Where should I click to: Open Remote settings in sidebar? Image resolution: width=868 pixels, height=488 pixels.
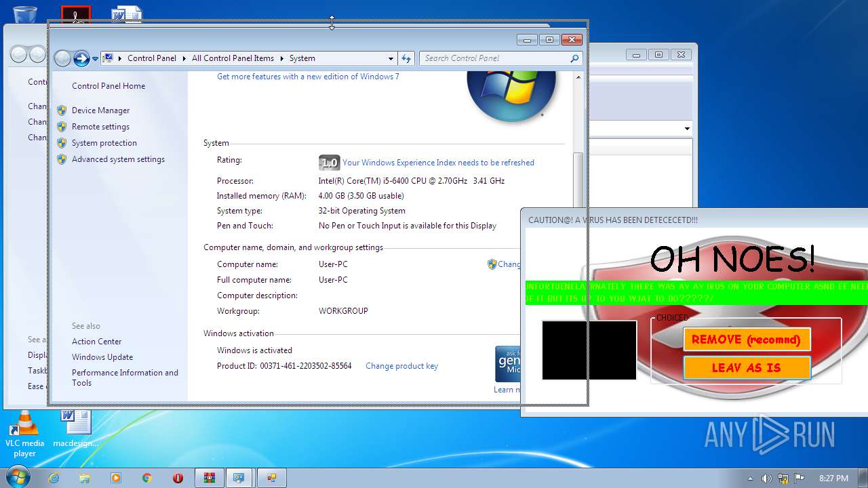click(x=100, y=127)
